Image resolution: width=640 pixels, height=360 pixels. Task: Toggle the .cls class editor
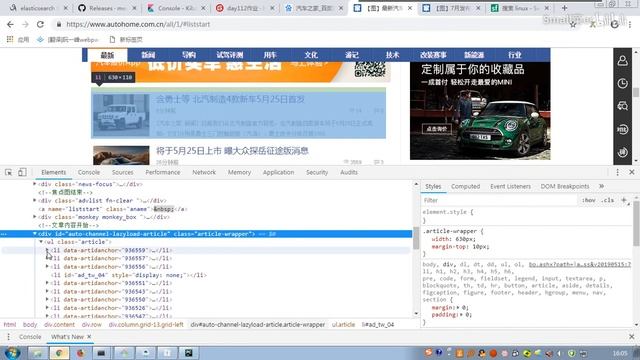click(x=608, y=200)
